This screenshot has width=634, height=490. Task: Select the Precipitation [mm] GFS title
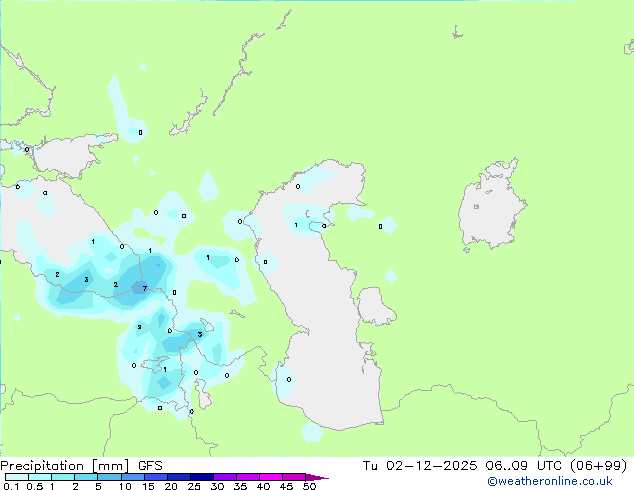pyautogui.click(x=81, y=466)
